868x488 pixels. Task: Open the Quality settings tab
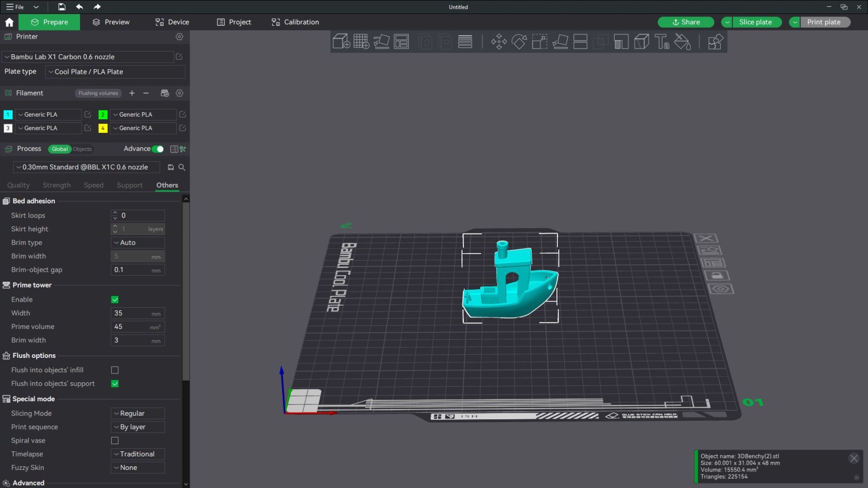click(x=19, y=185)
